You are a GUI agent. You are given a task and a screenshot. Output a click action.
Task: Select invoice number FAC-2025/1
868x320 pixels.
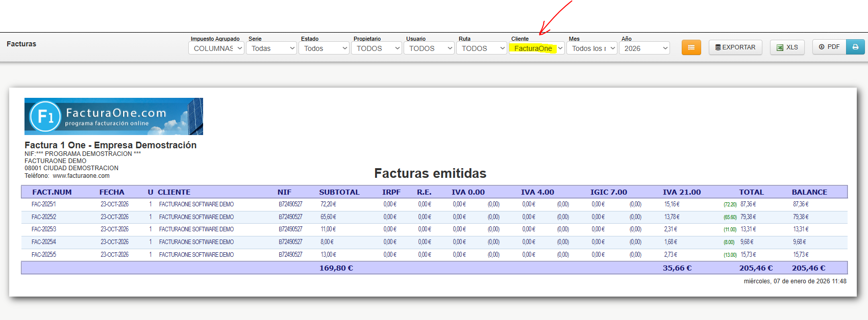pos(44,204)
